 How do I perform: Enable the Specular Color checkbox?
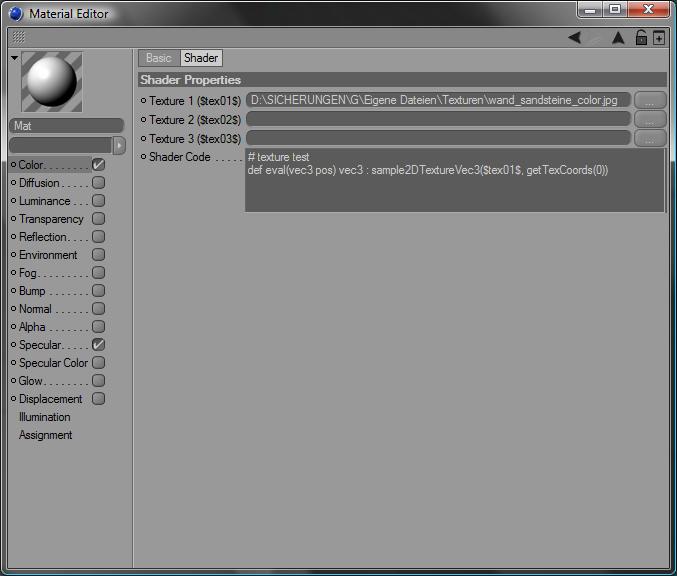click(98, 363)
